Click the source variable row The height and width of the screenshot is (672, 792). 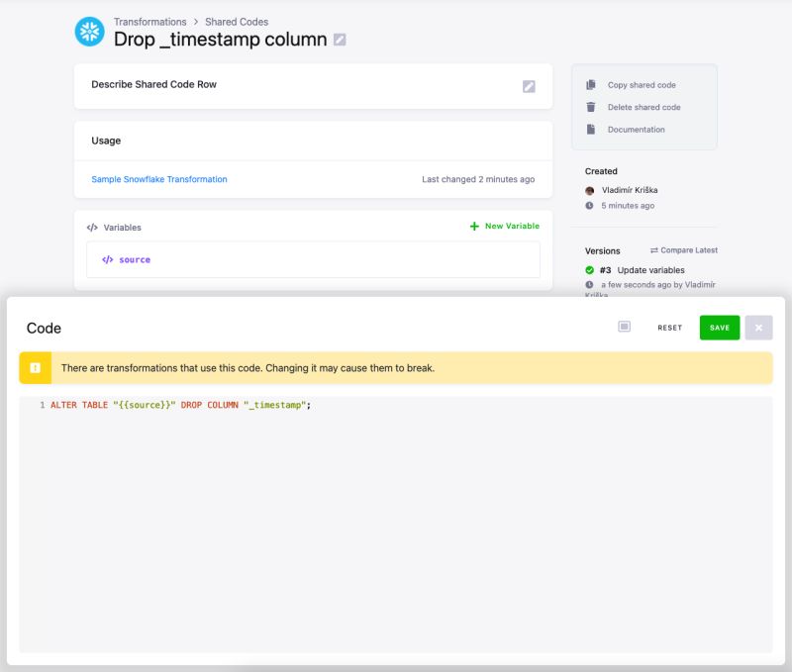pyautogui.click(x=313, y=259)
